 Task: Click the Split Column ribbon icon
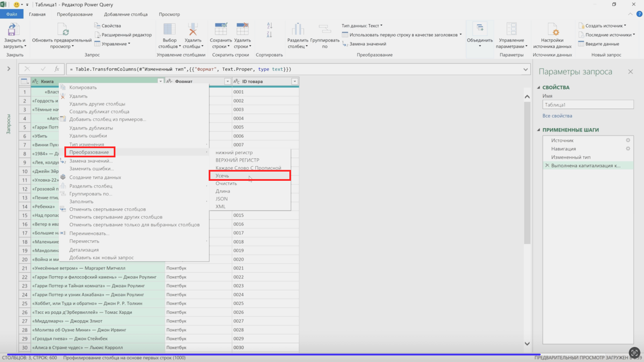click(x=297, y=30)
